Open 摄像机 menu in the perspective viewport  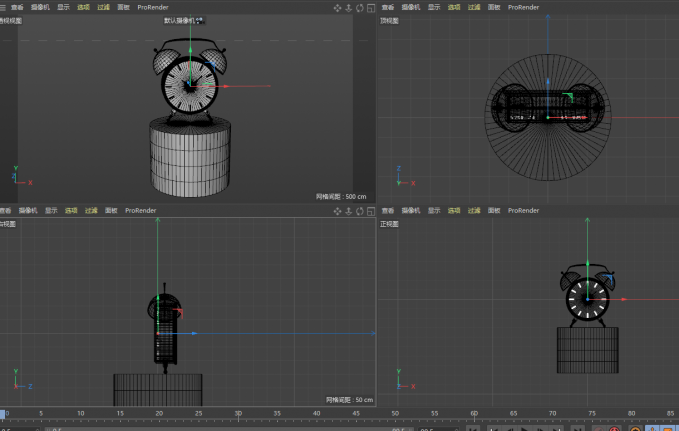click(40, 7)
